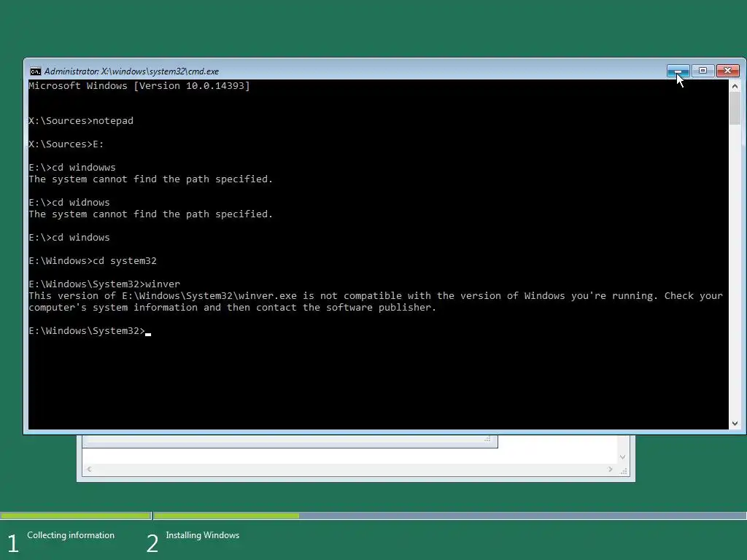Click the 'E:\>cd windowws' line
Image resolution: width=747 pixels, height=560 pixels.
coord(72,168)
